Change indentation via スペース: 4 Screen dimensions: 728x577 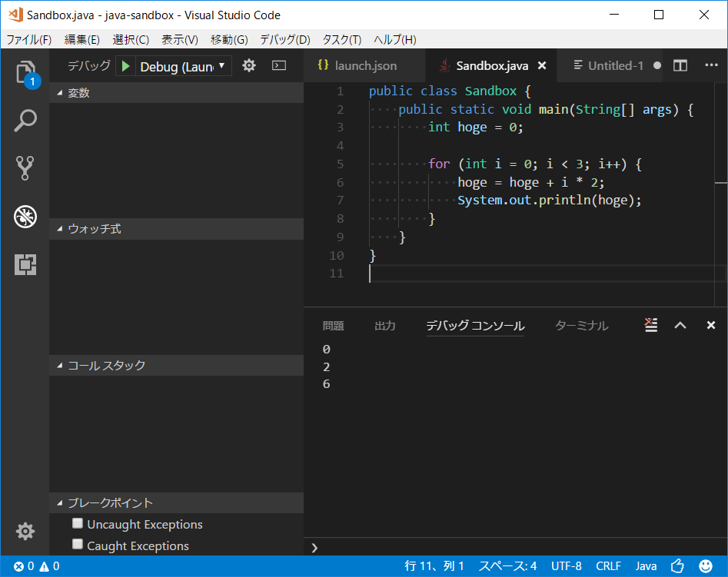click(507, 566)
